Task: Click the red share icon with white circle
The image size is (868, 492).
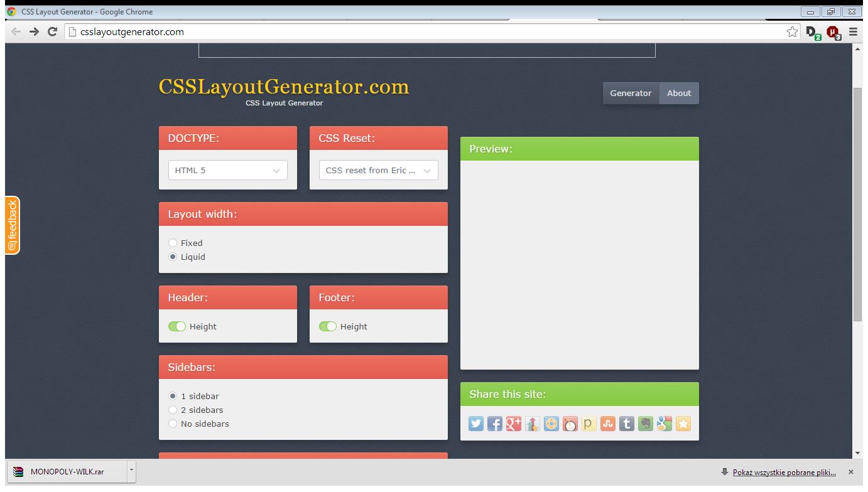Action: (570, 424)
